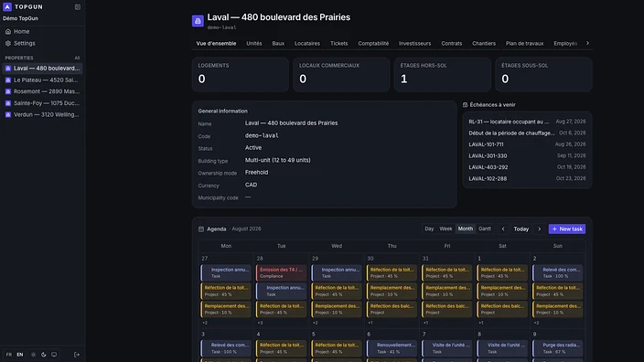Select Week view in Agenda
This screenshot has width=644, height=362.
(x=445, y=229)
